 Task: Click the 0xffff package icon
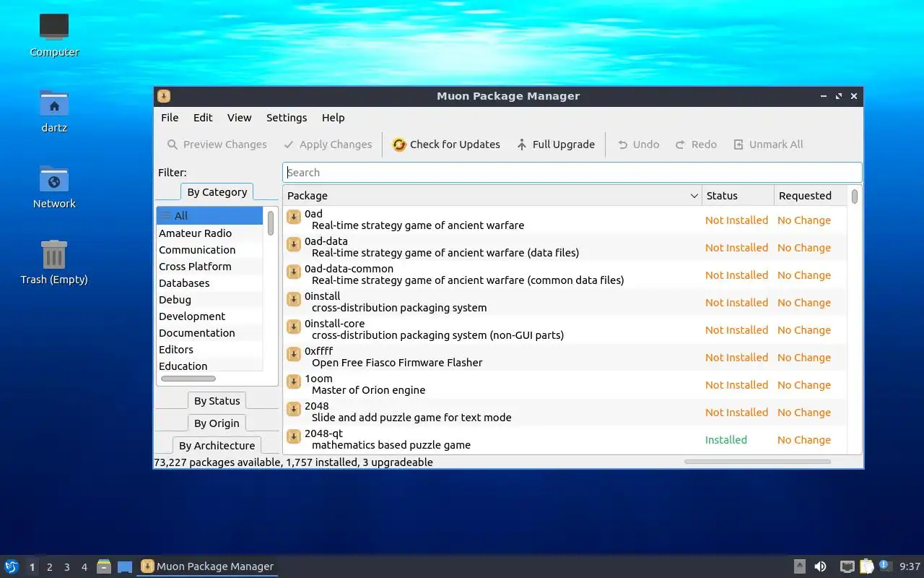pos(294,355)
